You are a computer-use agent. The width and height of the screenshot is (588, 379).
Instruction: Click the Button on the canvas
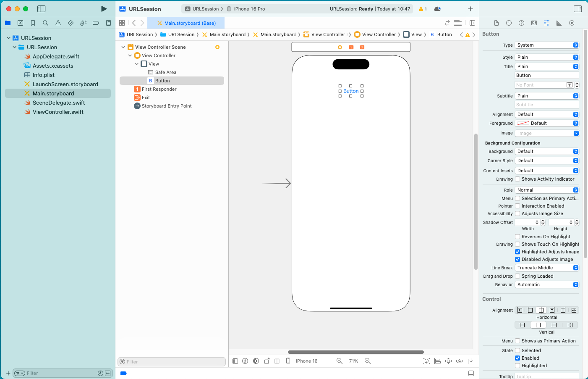pos(351,91)
